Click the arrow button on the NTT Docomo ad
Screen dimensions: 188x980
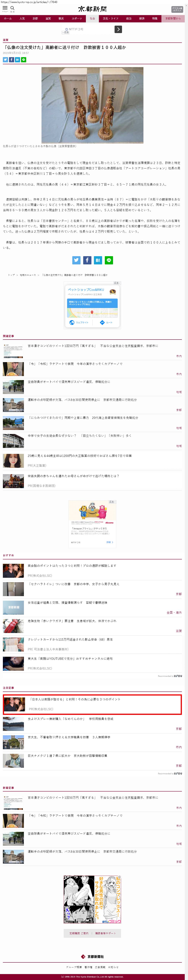[x=118, y=29]
